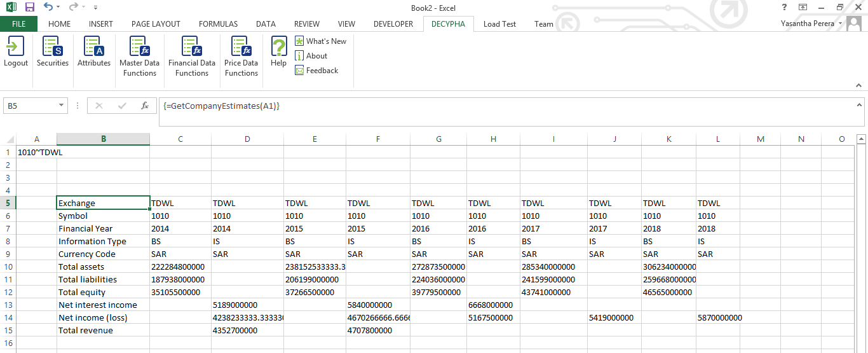Send Feedback via ribbon link
Image resolution: width=868 pixels, height=353 pixels.
point(316,70)
